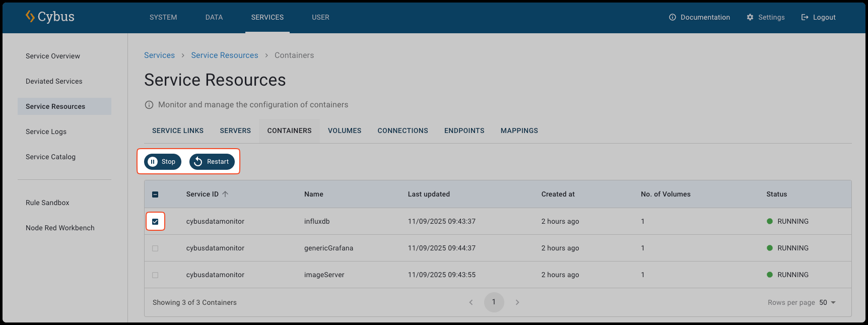
Task: Tick the imageServer container checkbox
Action: [155, 275]
